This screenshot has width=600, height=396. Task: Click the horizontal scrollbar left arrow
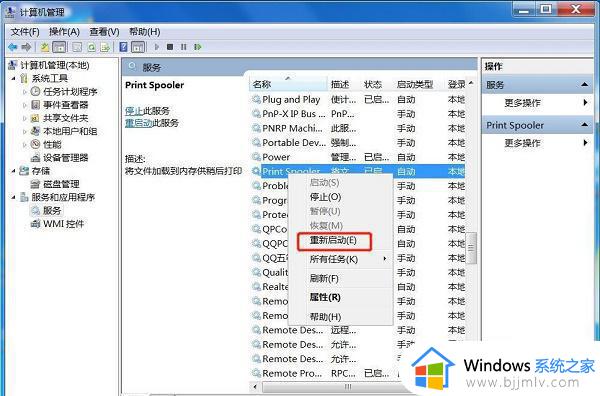click(255, 386)
